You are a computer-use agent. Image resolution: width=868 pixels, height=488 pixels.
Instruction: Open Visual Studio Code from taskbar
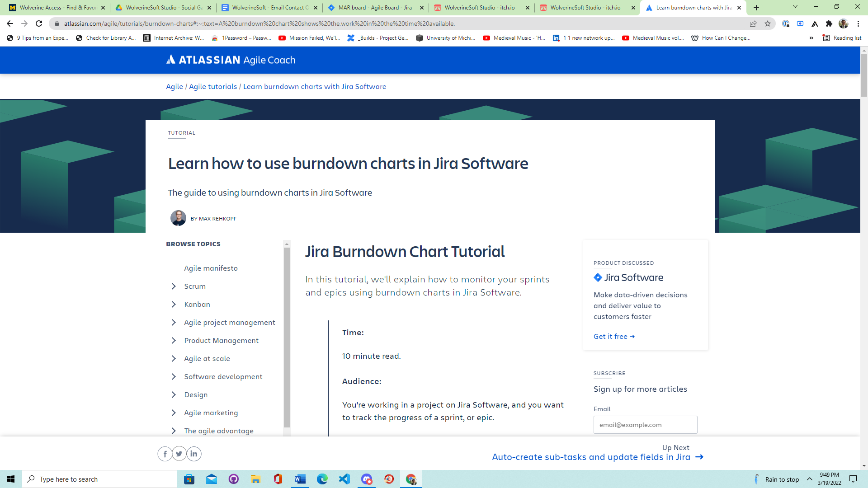coord(344,479)
